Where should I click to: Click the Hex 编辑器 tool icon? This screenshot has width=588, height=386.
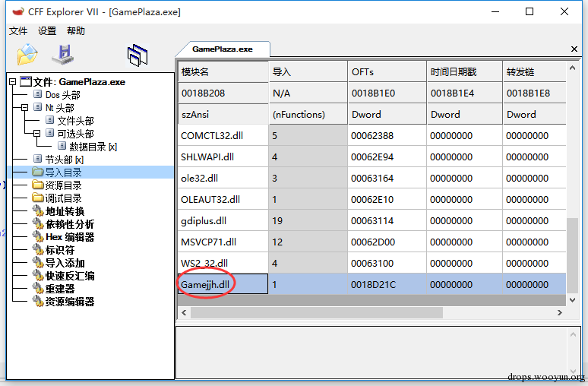pyautogui.click(x=38, y=237)
